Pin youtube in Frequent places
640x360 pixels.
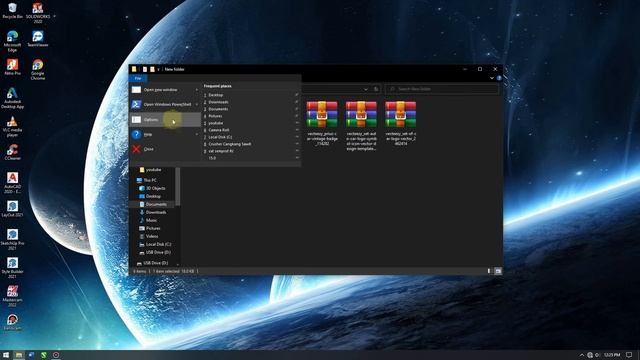click(297, 123)
